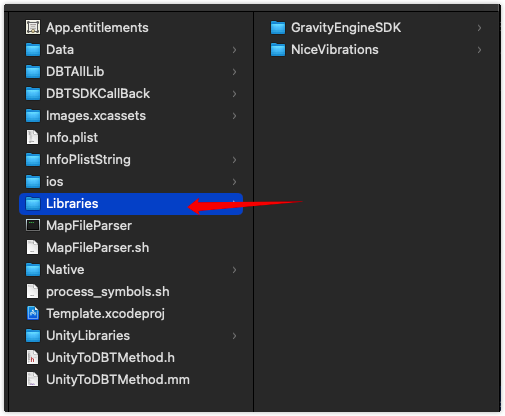Click the Info.plist document icon
505x416 pixels.
coord(32,137)
